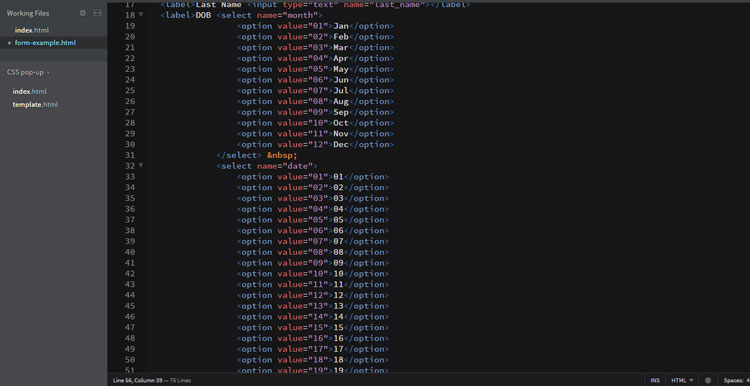
Task: Click the option value="13">13 line
Action: pyautogui.click(x=313, y=306)
